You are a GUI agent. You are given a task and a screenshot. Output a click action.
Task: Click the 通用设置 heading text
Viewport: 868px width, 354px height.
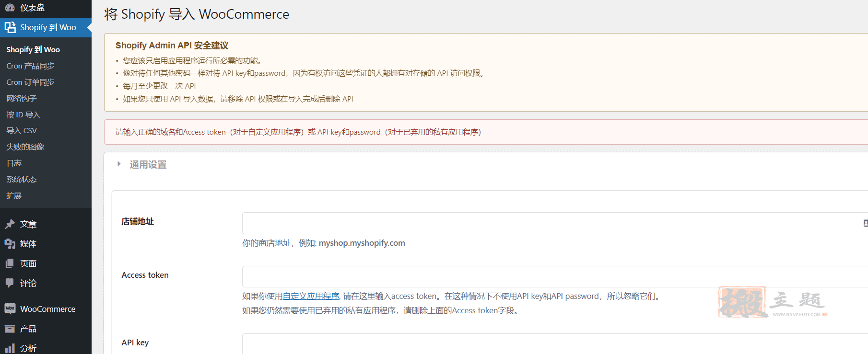(x=148, y=164)
